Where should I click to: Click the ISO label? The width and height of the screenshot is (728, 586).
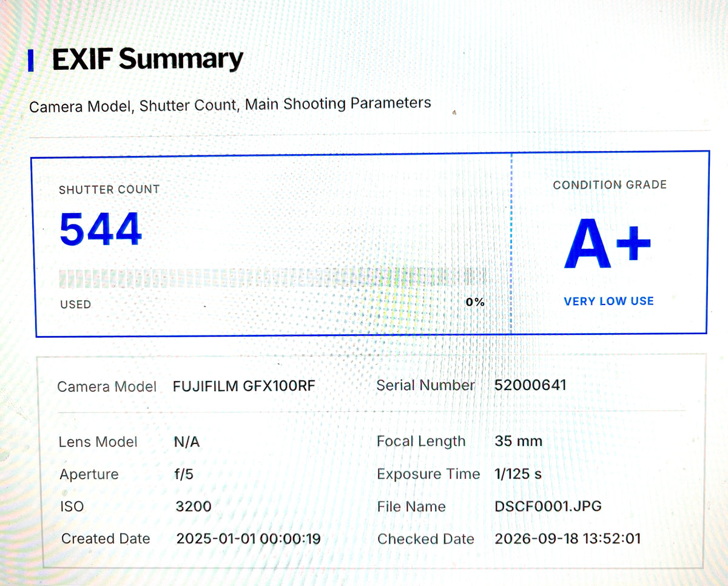pyautogui.click(x=72, y=506)
